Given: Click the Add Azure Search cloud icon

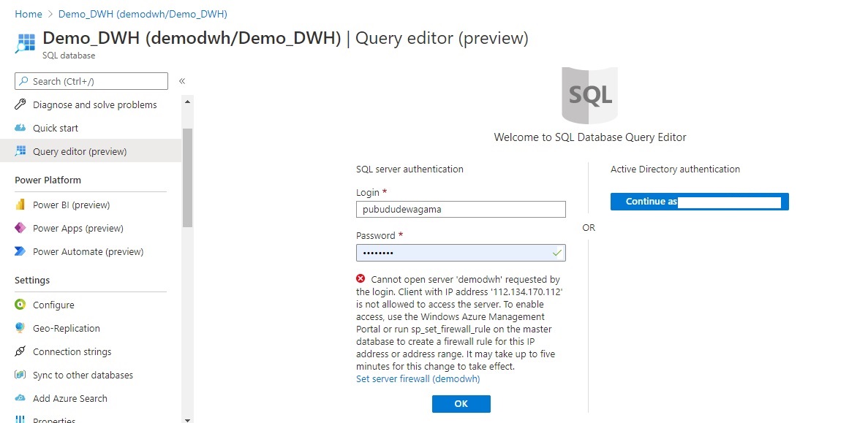Looking at the screenshot, I should click(20, 398).
